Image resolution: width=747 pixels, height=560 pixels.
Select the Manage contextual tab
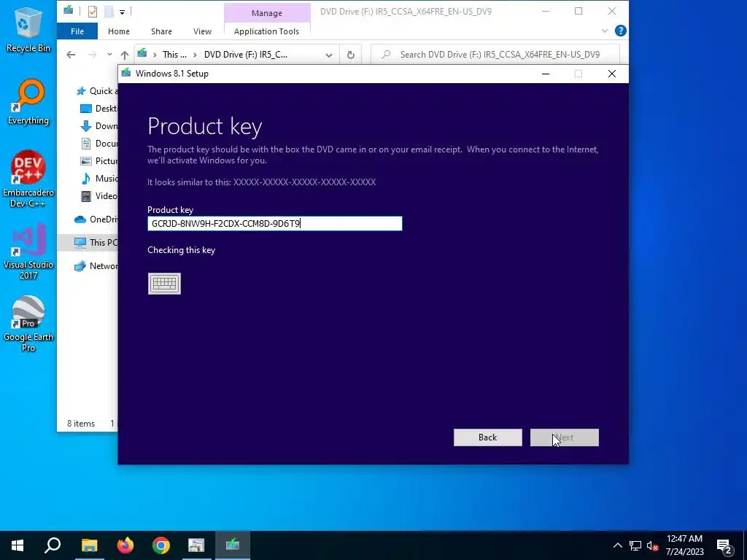point(267,13)
